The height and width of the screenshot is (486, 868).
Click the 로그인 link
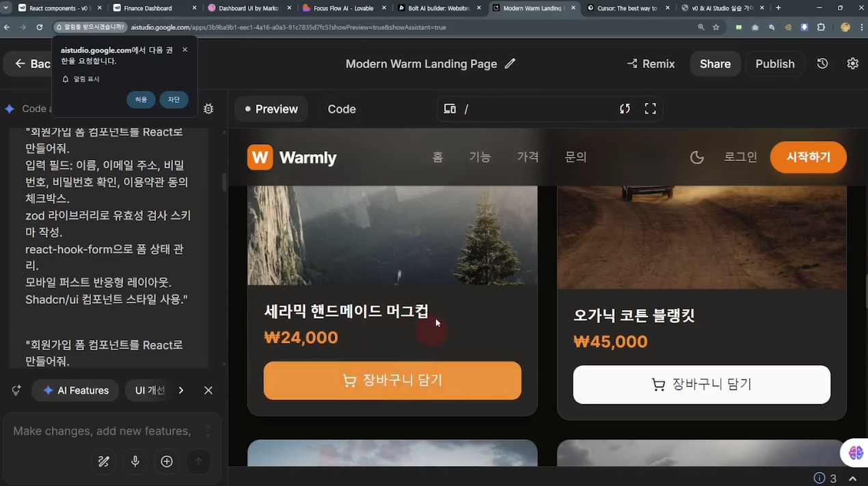point(741,157)
